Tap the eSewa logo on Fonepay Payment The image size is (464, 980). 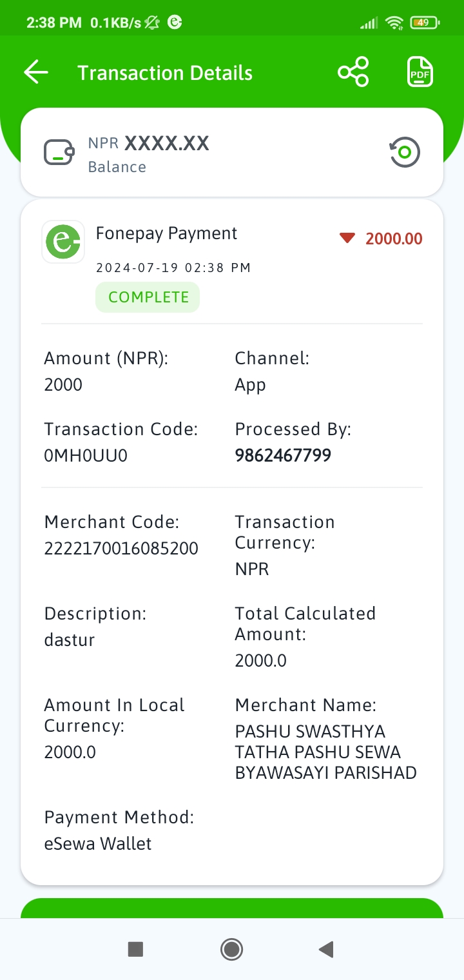[x=63, y=242]
